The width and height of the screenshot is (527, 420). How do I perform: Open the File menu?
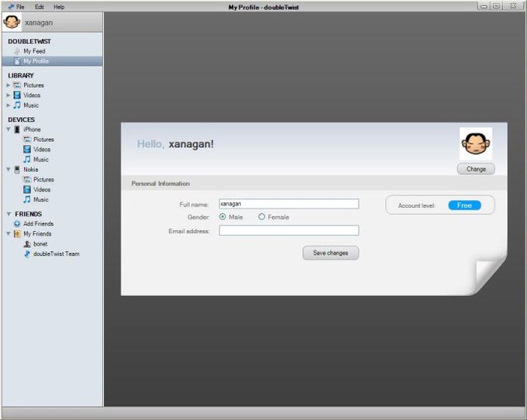tap(20, 7)
